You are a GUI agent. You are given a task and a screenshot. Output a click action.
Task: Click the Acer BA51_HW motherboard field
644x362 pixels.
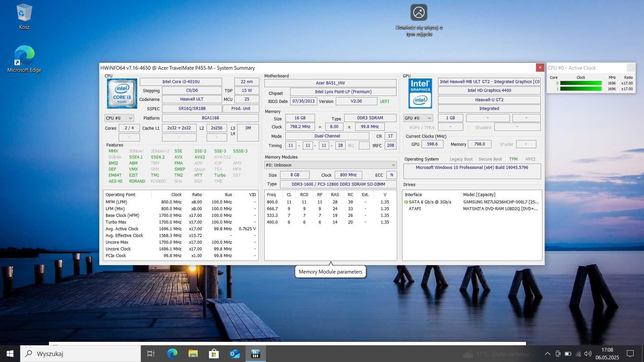(x=330, y=83)
